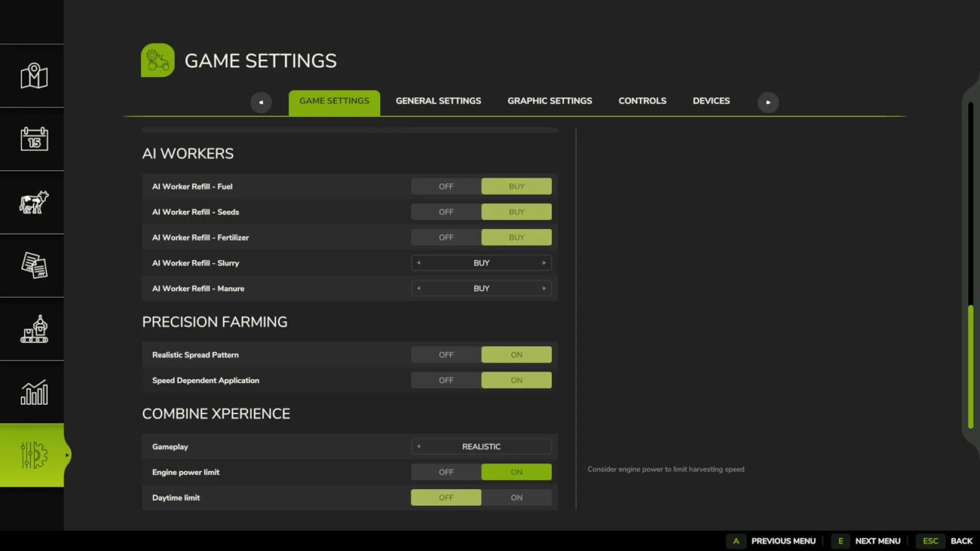Set AI Worker Refill - Fuel to OFF
The height and width of the screenshot is (551, 980).
(x=446, y=186)
